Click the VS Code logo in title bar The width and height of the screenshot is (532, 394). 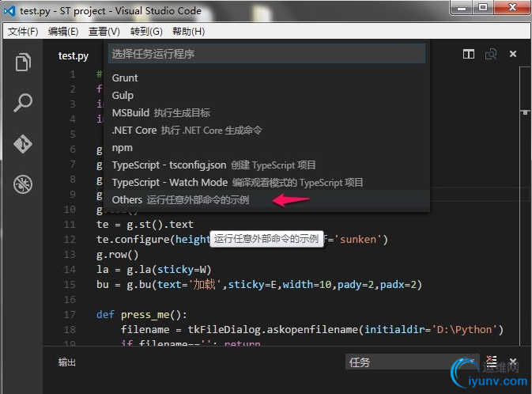point(9,11)
